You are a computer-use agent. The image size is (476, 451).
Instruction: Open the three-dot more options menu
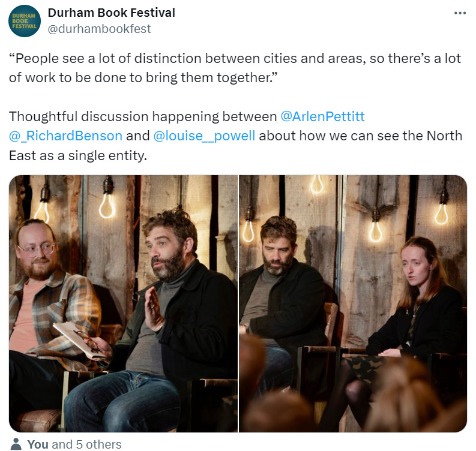(x=460, y=13)
